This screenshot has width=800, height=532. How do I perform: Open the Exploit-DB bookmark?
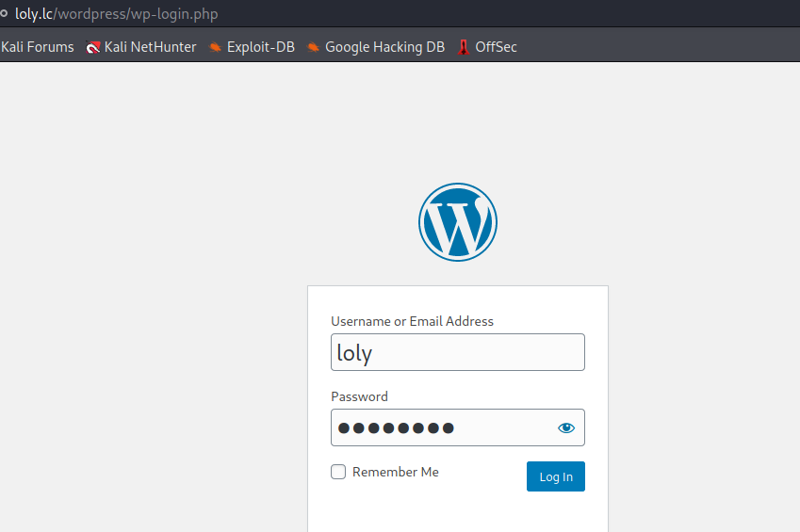252,47
